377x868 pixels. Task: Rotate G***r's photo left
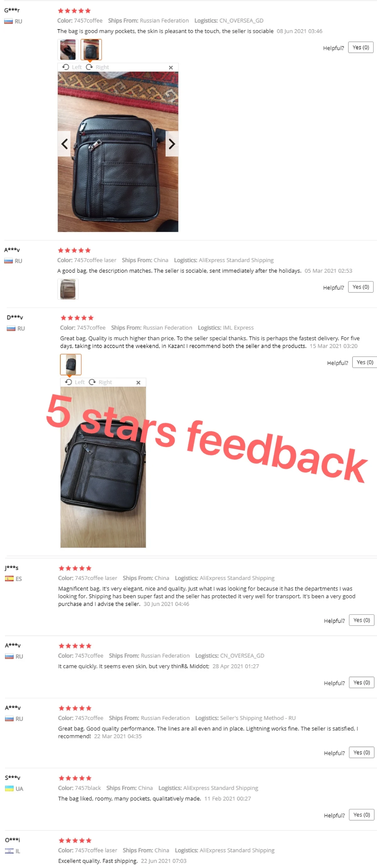(x=72, y=67)
